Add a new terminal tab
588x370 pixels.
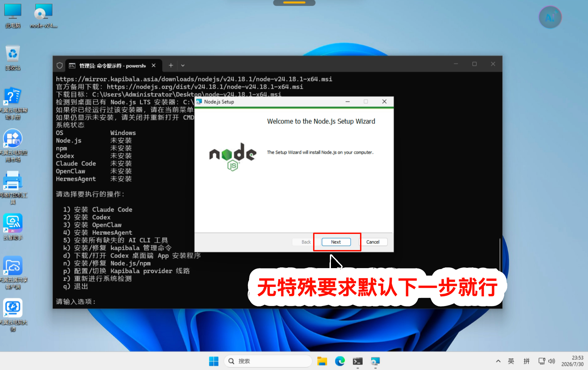tap(171, 65)
